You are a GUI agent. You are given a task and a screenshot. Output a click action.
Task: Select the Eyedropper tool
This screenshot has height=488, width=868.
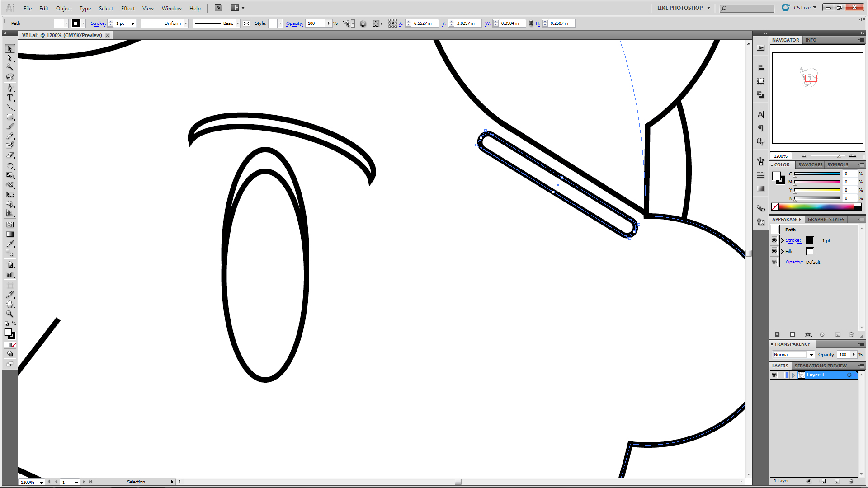(x=10, y=244)
